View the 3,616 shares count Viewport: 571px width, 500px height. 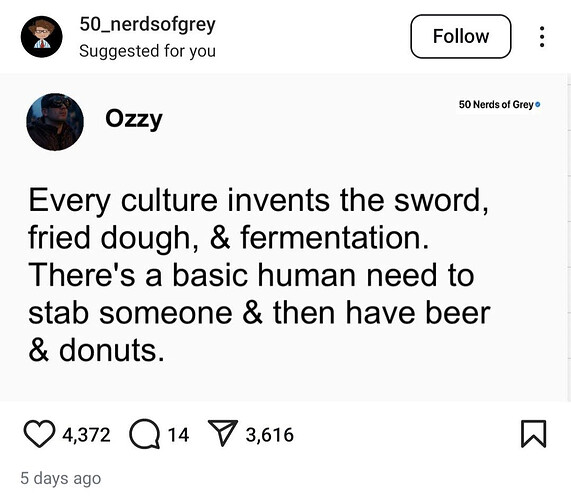tap(269, 435)
